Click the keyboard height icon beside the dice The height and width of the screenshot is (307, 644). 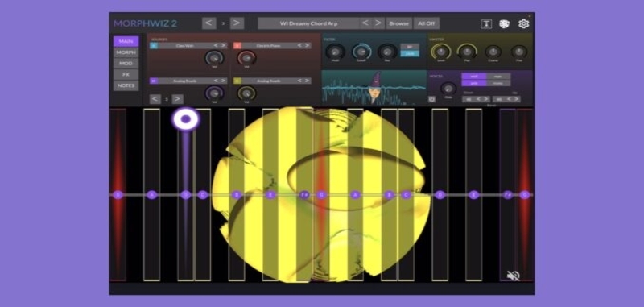486,24
